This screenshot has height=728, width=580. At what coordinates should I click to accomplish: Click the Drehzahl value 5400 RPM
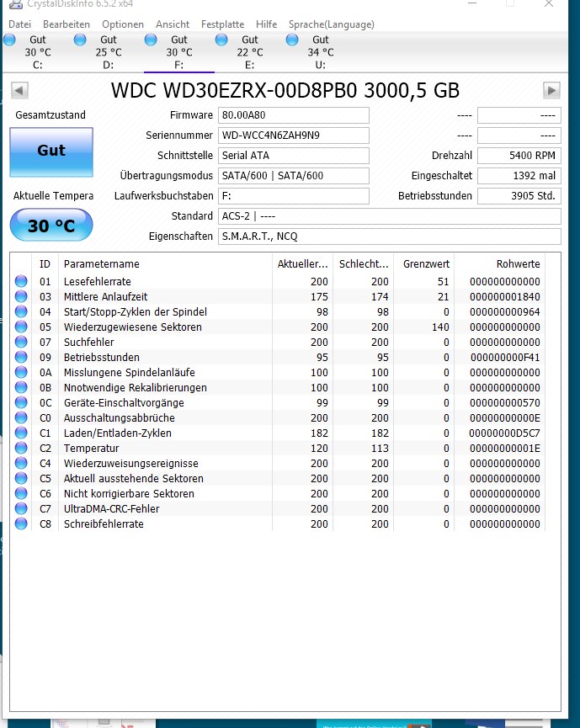click(x=519, y=156)
